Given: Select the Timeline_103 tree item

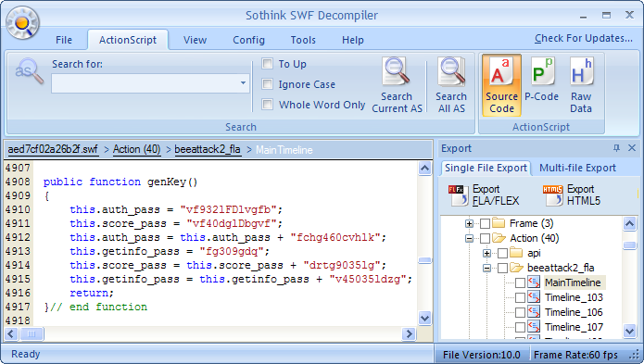Looking at the screenshot, I should pos(574,297).
